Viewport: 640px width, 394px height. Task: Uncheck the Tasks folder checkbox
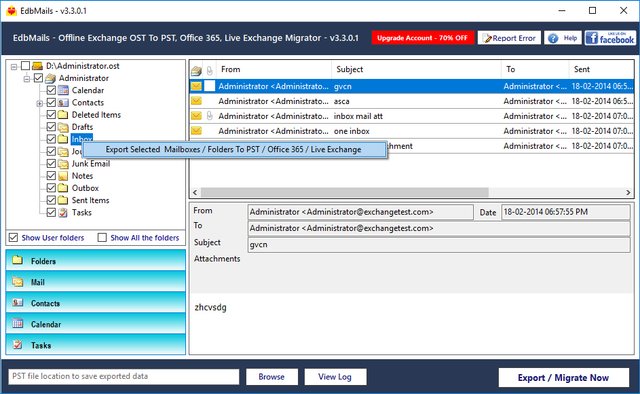coord(51,213)
